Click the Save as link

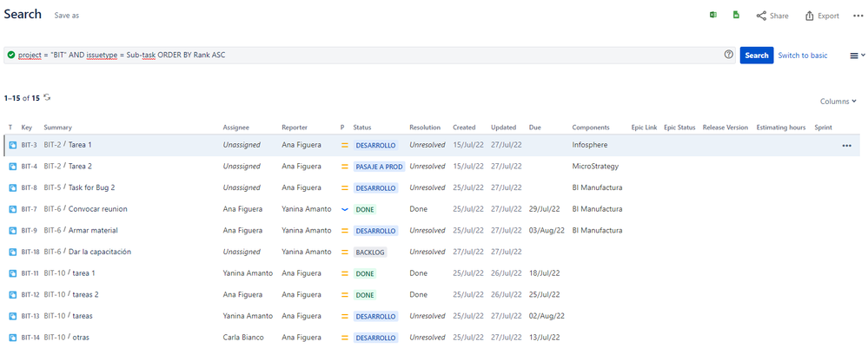click(66, 16)
